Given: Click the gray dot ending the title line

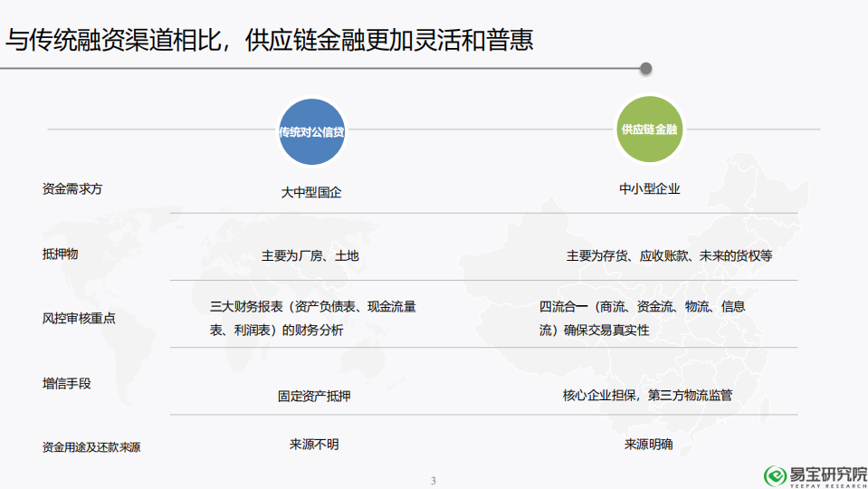Looking at the screenshot, I should 645,69.
